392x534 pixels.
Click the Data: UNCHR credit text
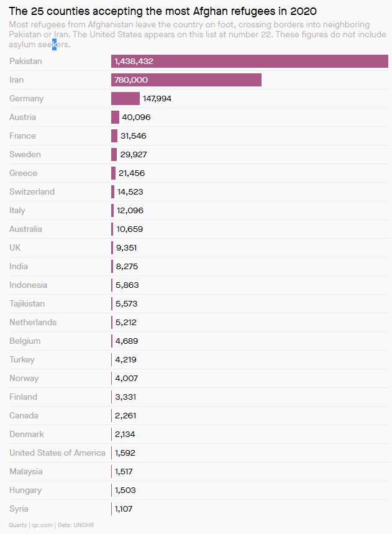[x=76, y=525]
